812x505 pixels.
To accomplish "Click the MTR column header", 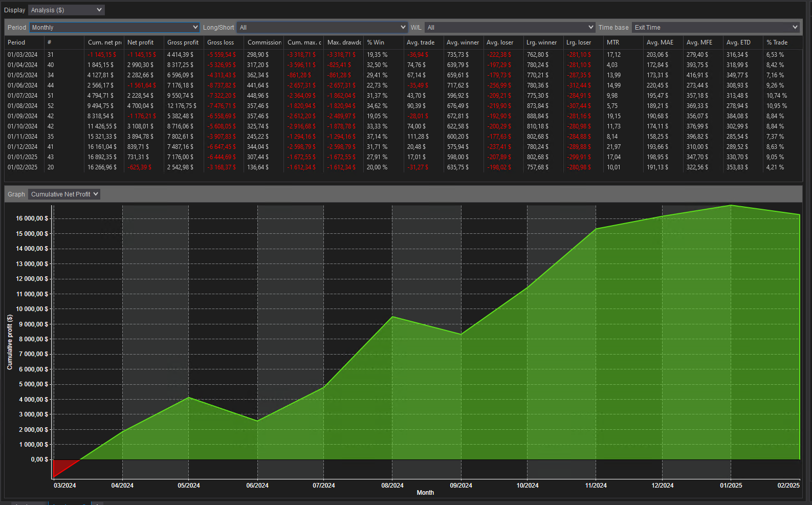I will click(x=623, y=42).
